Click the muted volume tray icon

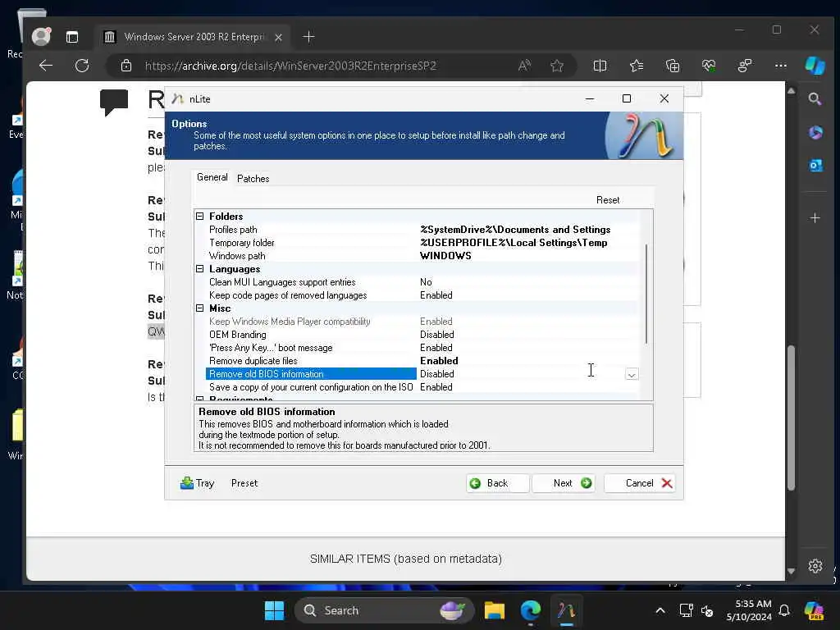pos(707,610)
